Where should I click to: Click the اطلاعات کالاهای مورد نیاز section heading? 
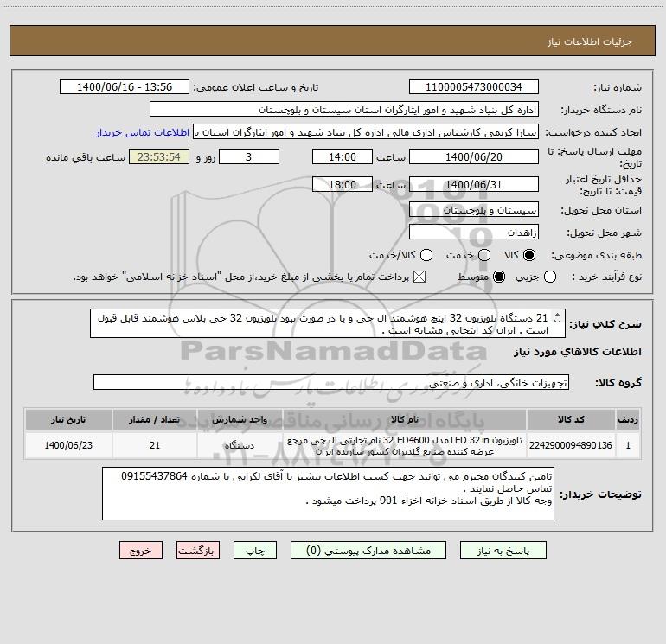coord(578,352)
